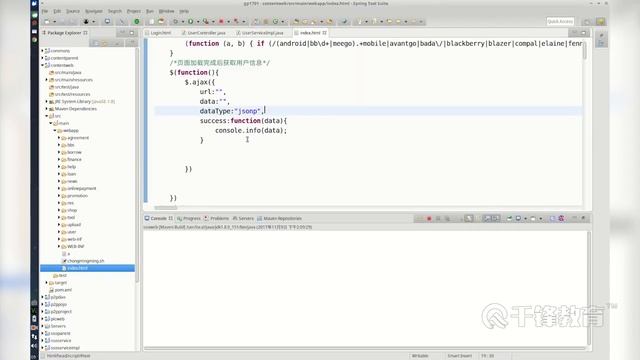Screen dimensions: 640x360
Task: Click the Open Perspective icon
Action: coord(587,22)
